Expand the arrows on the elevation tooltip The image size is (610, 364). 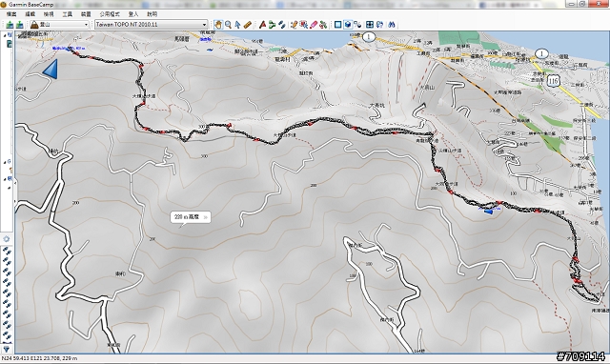[x=206, y=217]
